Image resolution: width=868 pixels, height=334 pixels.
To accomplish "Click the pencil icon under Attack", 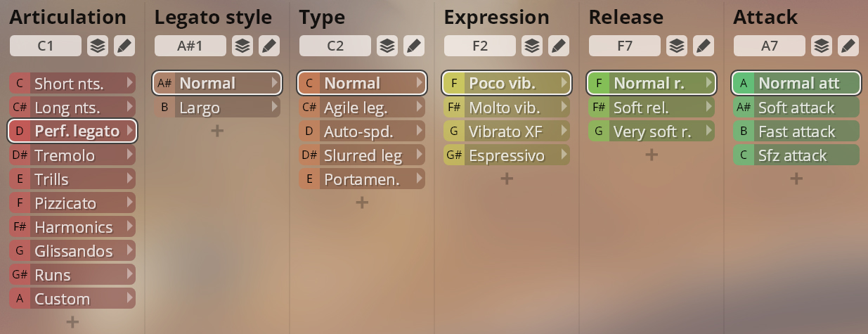I will pos(848,46).
